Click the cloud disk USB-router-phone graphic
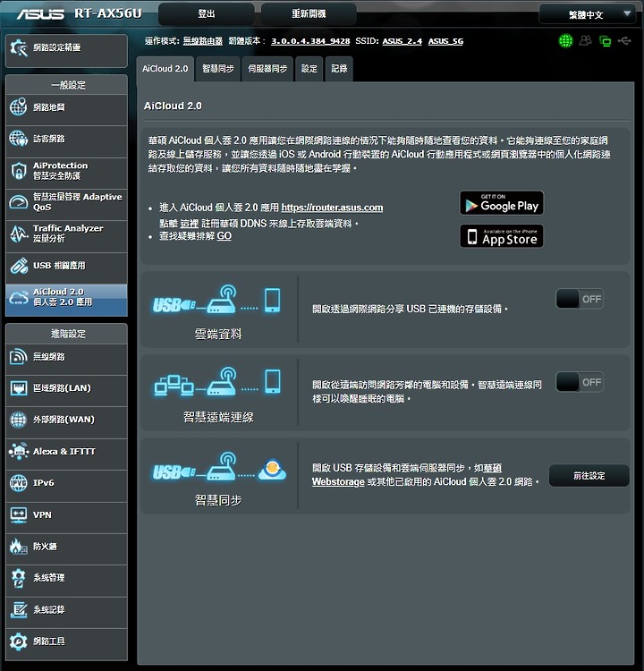This screenshot has width=644, height=671. coord(216,300)
